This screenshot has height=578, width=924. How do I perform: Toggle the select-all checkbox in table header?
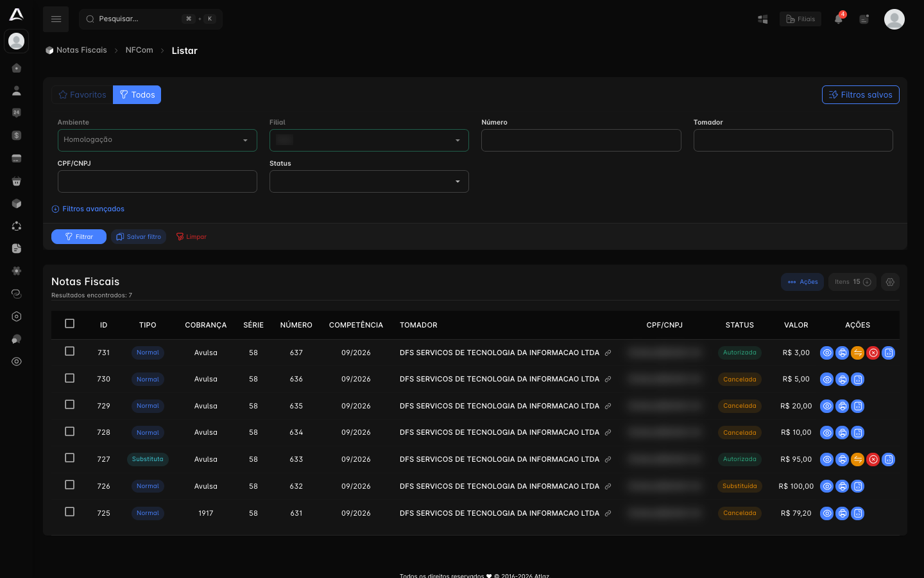click(x=70, y=324)
